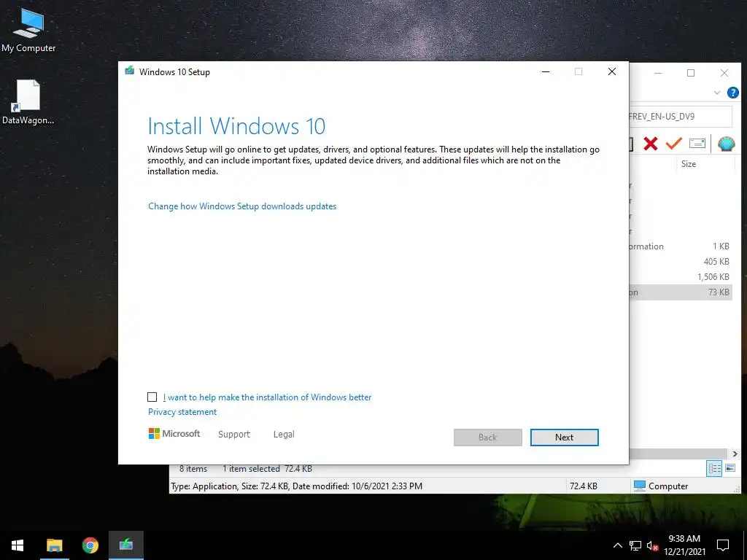Select the highlighted 73 KB file row
This screenshot has width=747, height=560.
tap(681, 292)
